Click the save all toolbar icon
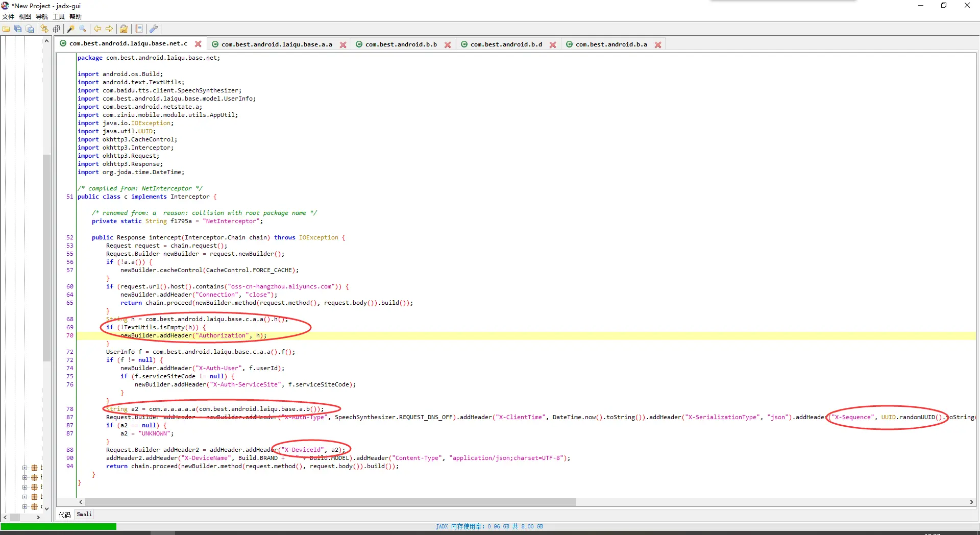 click(x=18, y=29)
